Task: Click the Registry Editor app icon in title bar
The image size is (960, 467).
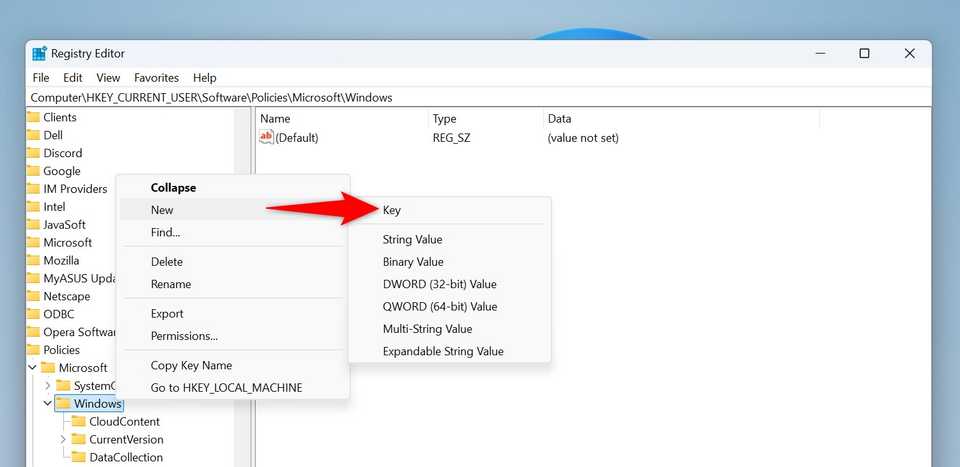Action: tap(39, 54)
